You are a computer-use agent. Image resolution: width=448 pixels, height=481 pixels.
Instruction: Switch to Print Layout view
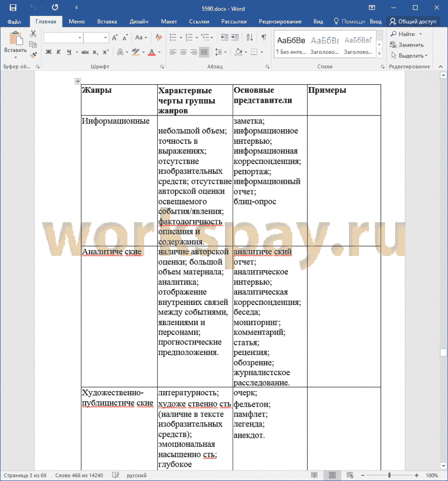(x=332, y=475)
